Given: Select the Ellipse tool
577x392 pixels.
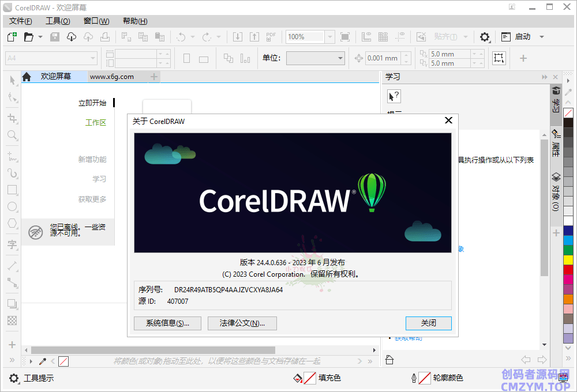Looking at the screenshot, I should (12, 206).
